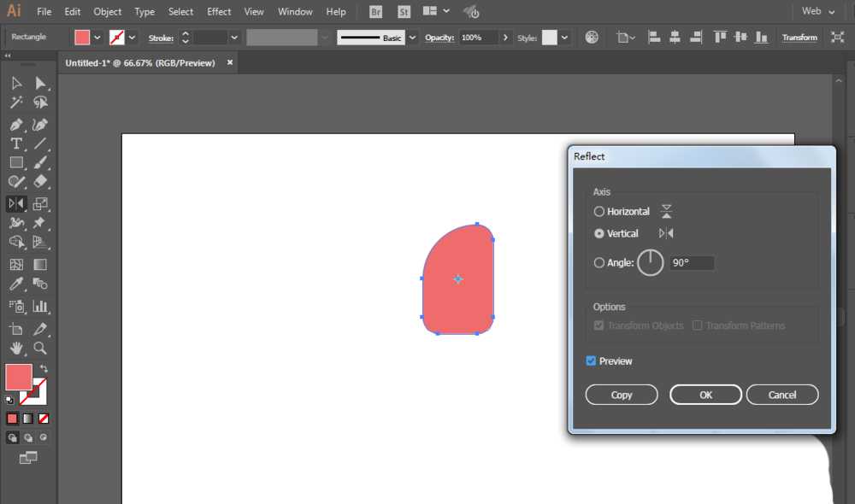Viewport: 855px width, 504px height.
Task: Click the Copy button in Reflect dialog
Action: (x=622, y=395)
